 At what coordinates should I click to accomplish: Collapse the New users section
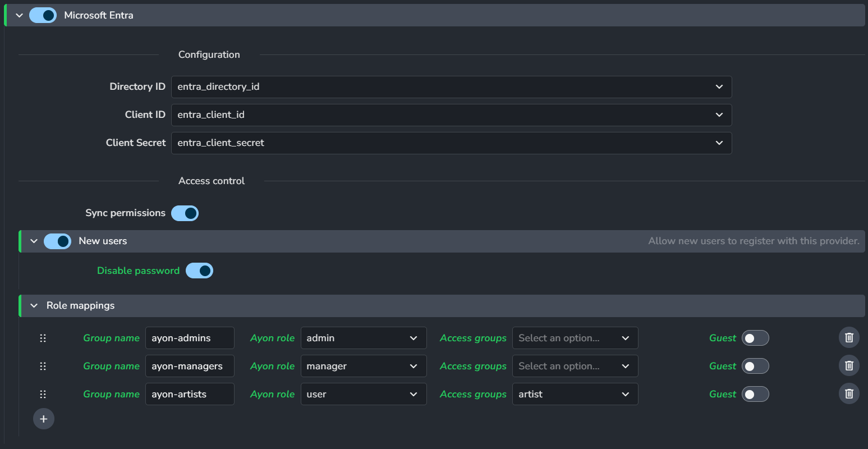34,241
